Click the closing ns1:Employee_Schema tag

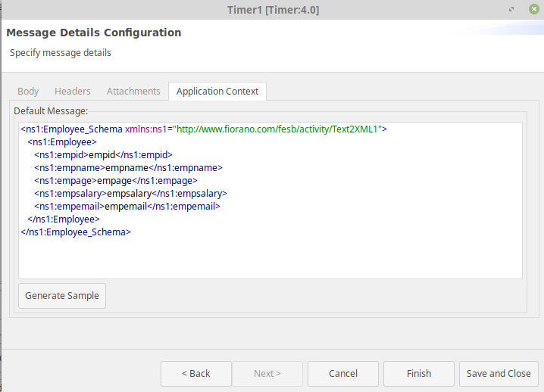76,232
